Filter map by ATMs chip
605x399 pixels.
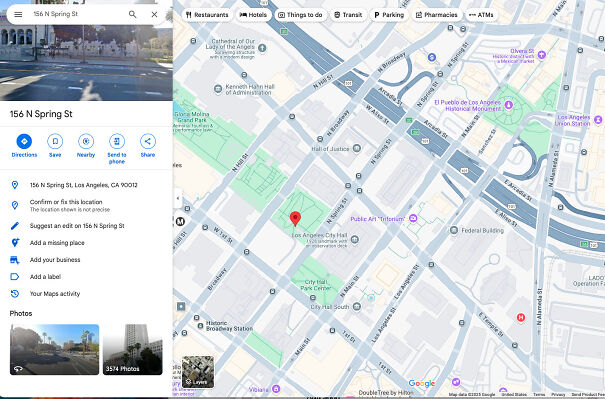point(481,15)
